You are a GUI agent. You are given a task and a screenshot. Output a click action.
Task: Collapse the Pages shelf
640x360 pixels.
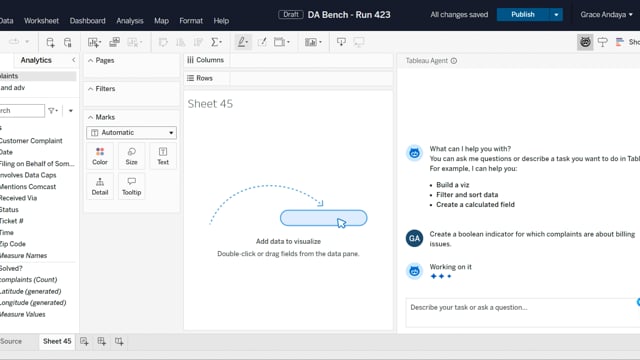tap(90, 60)
